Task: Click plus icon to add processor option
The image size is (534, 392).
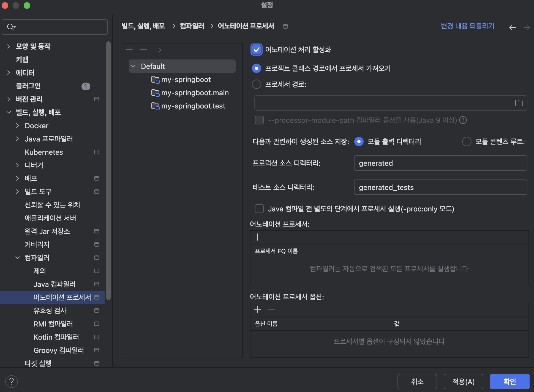Action: (x=257, y=310)
